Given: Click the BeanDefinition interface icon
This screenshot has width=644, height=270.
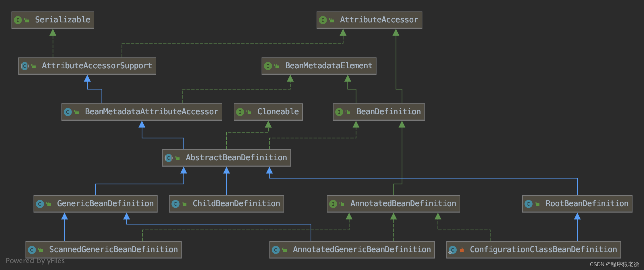Looking at the screenshot, I should pyautogui.click(x=339, y=112).
